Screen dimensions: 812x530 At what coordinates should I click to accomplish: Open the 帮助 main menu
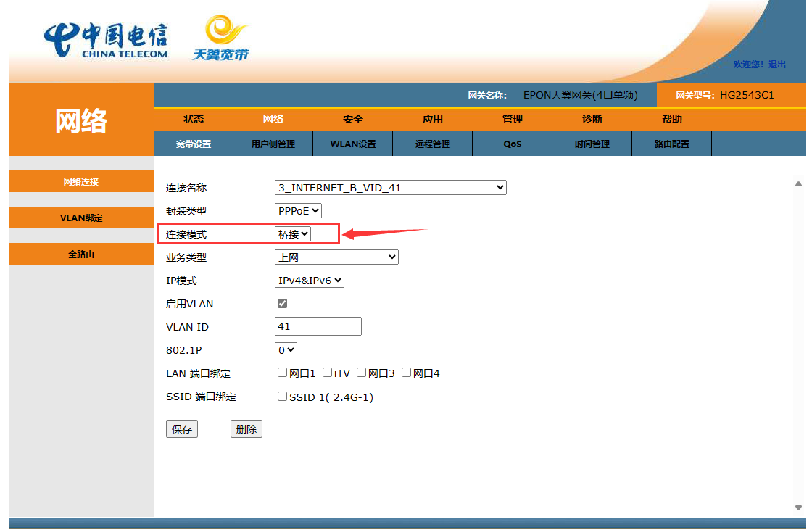coord(672,119)
